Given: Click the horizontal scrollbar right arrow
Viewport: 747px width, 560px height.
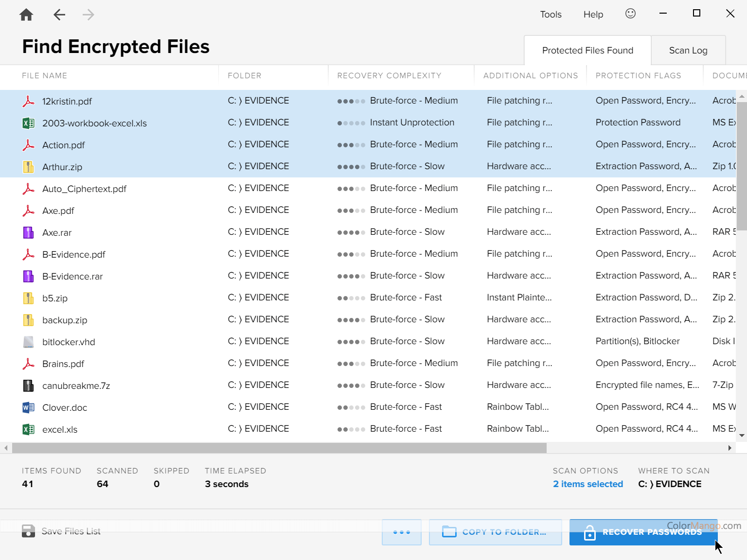Looking at the screenshot, I should [x=729, y=448].
